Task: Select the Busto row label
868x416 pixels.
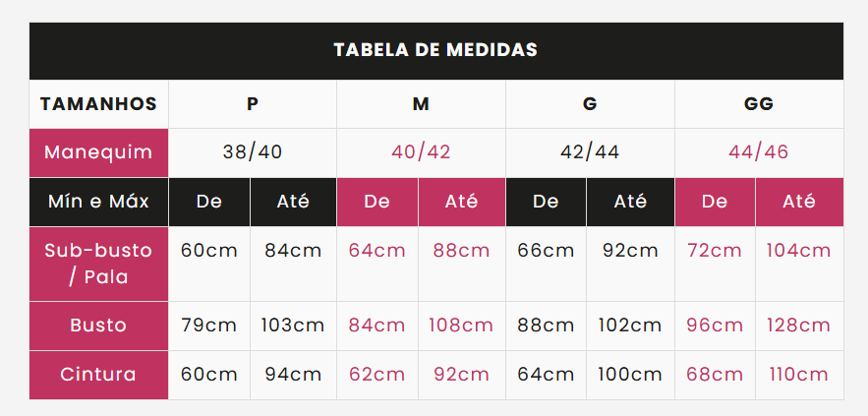Action: (98, 326)
